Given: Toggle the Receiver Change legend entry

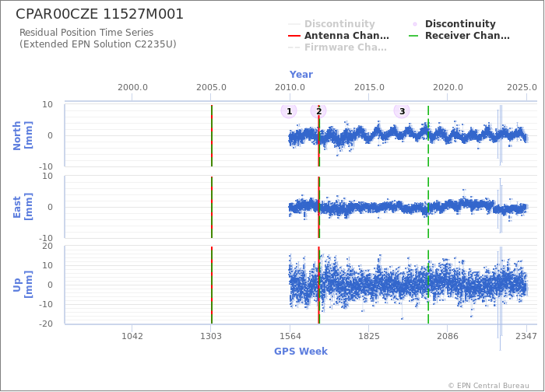Looking at the screenshot, I should click(459, 36).
